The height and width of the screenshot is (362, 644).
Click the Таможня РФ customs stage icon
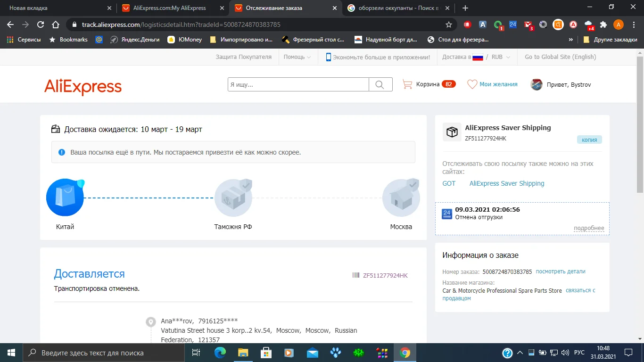point(233,197)
